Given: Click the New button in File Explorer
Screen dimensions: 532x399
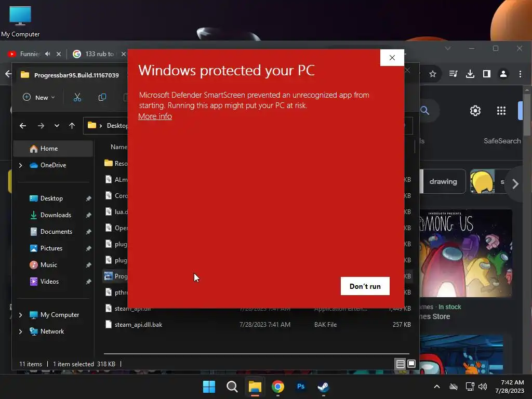Looking at the screenshot, I should (38, 97).
